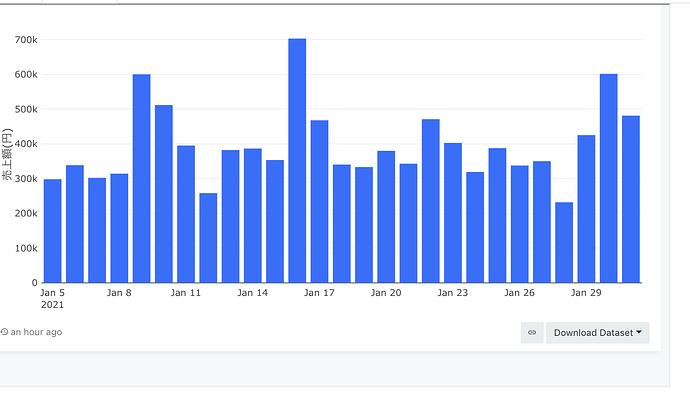This screenshot has width=690, height=395.
Task: Click the '700k' y-axis label
Action: [26, 40]
